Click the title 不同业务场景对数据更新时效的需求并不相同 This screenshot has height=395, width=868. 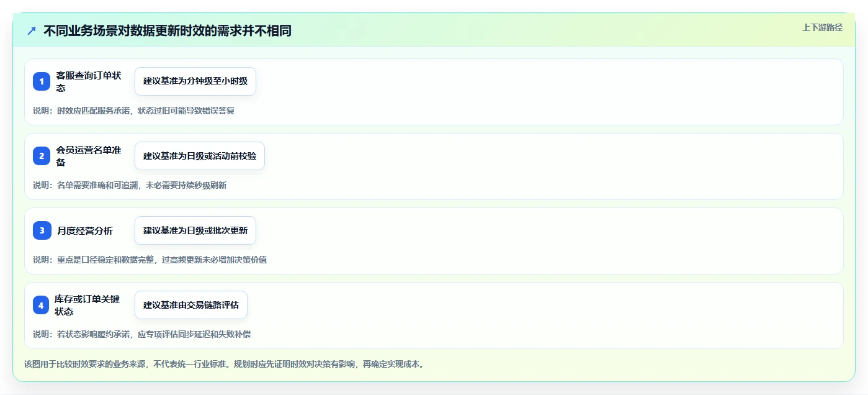pos(168,30)
